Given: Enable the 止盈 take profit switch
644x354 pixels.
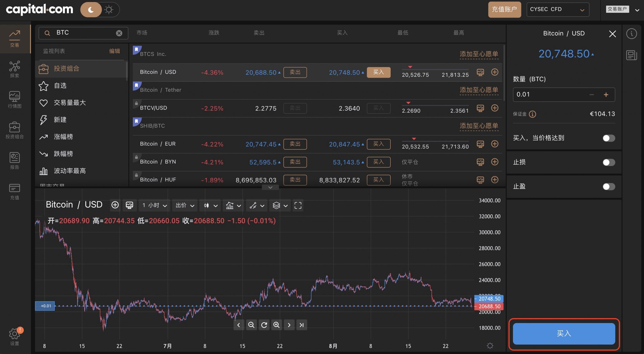Looking at the screenshot, I should pos(609,187).
